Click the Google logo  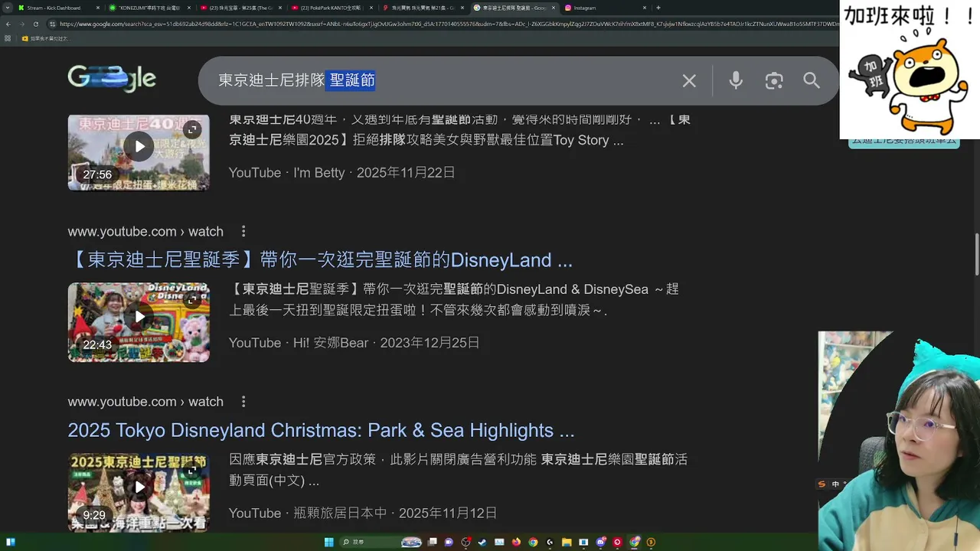[112, 78]
